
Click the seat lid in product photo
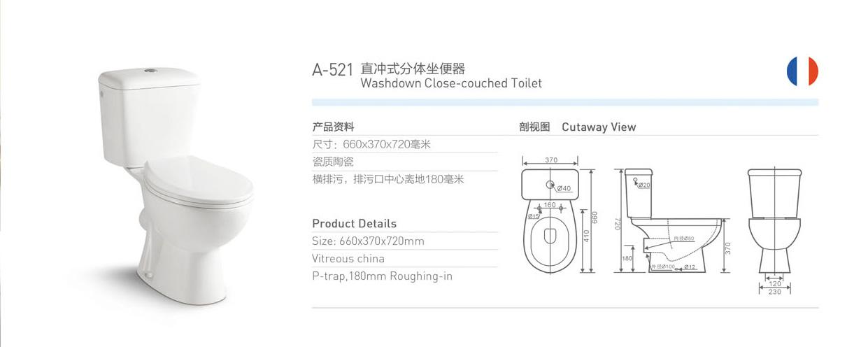point(199,180)
